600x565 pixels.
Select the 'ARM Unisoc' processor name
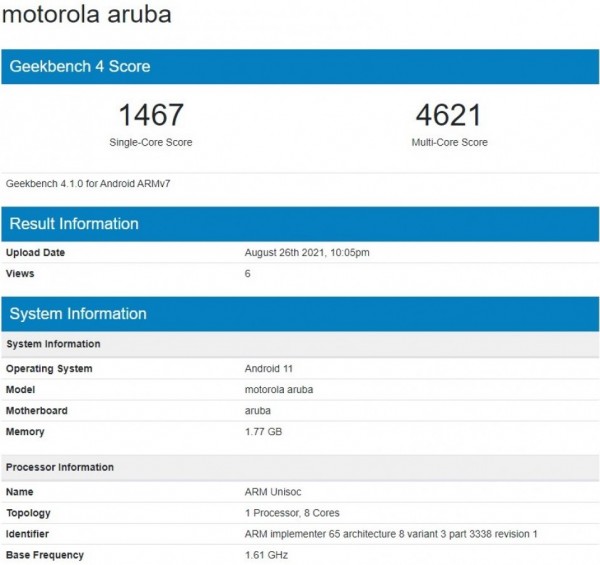pos(273,492)
